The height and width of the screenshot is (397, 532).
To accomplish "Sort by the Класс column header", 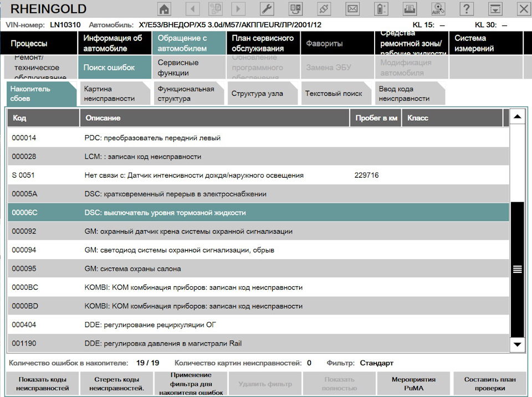I will tap(452, 118).
